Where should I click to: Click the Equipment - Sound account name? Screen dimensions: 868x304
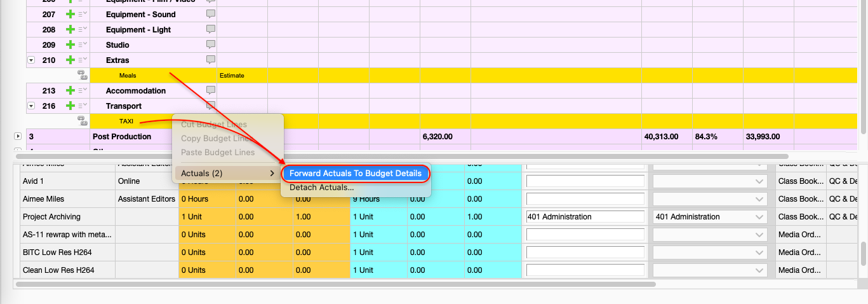coord(141,14)
